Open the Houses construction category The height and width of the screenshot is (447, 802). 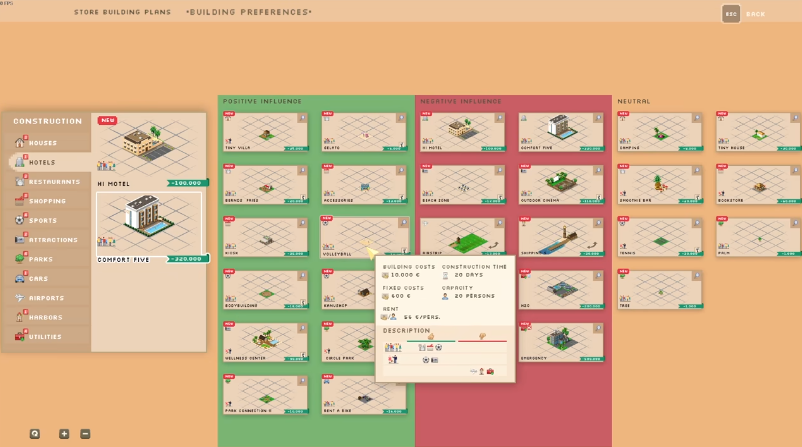coord(46,143)
